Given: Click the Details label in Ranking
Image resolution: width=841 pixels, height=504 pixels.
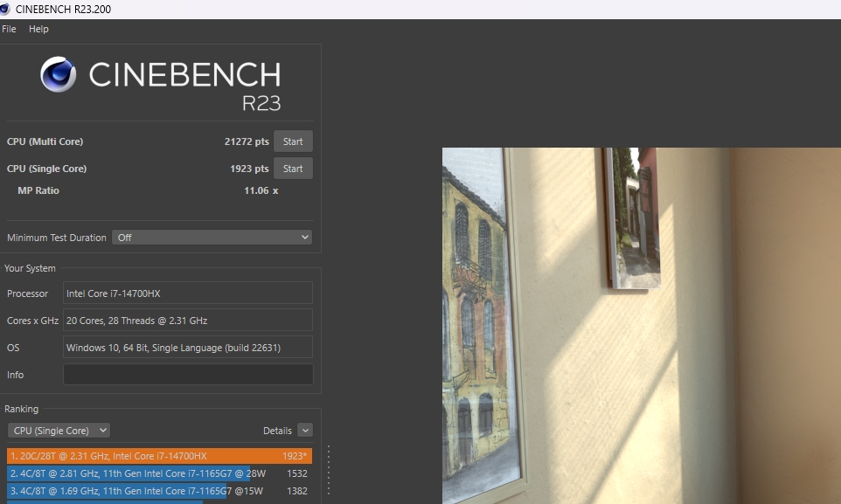Looking at the screenshot, I should 277,431.
